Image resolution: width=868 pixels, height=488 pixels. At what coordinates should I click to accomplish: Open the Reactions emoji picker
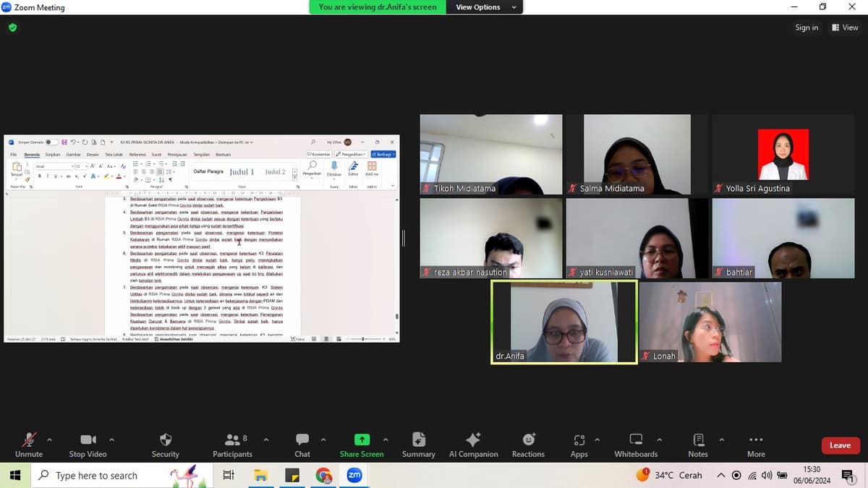coord(529,445)
